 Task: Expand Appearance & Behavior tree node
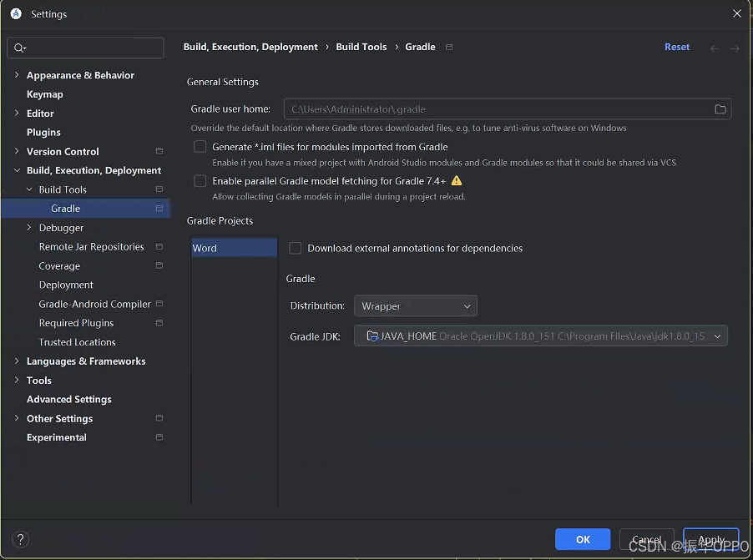click(17, 75)
